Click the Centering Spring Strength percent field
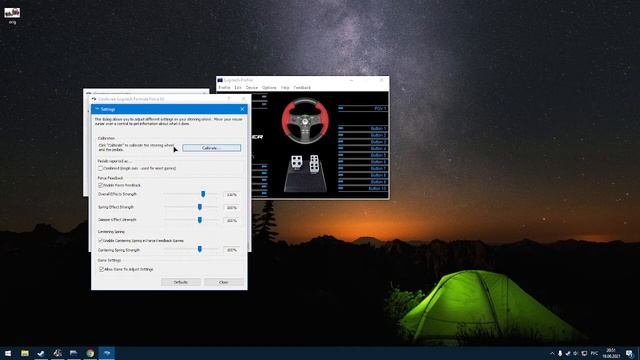The height and width of the screenshot is (360, 640). point(231,250)
